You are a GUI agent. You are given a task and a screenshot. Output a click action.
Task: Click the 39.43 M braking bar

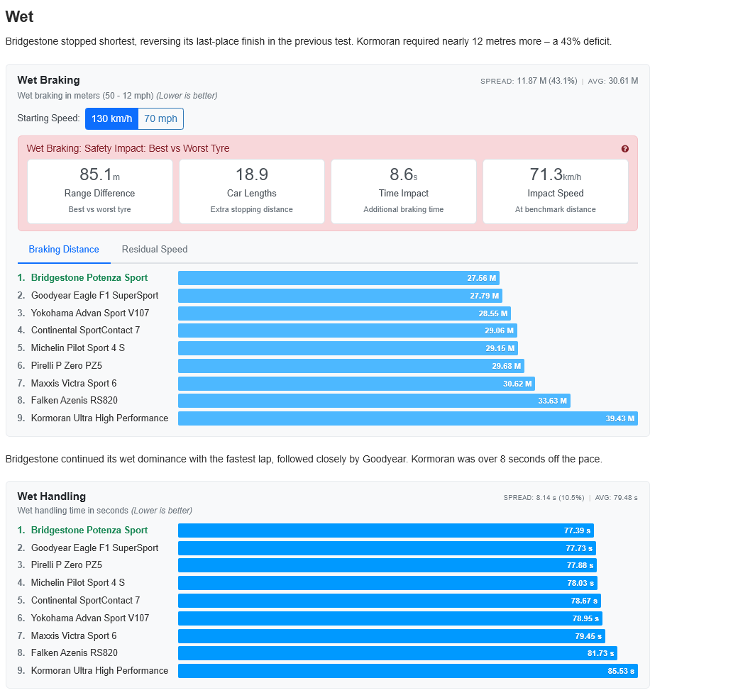point(408,418)
